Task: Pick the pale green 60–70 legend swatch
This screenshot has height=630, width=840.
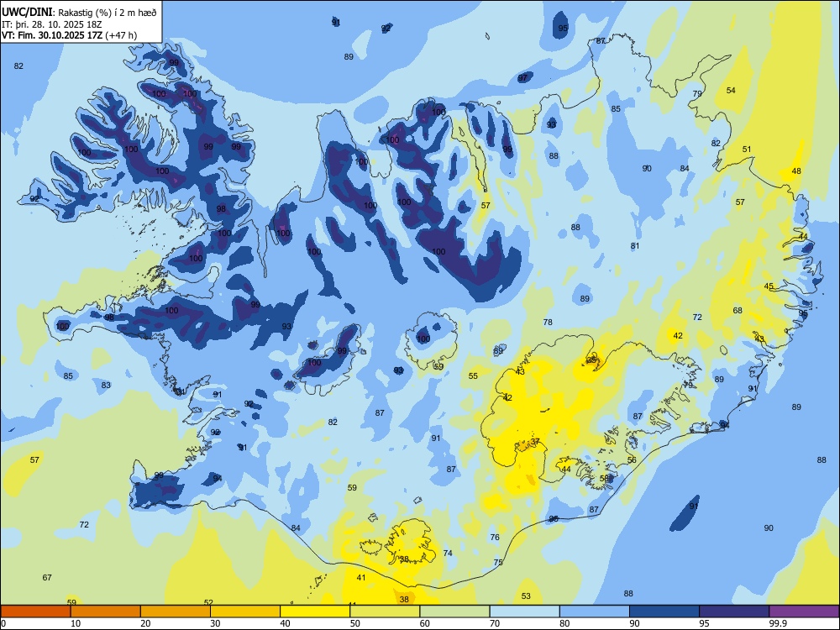Action: pos(454,612)
